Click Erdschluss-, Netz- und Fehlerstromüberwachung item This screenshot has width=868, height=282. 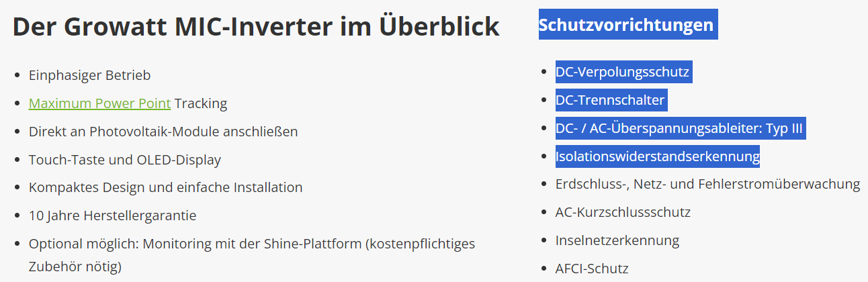708,184
